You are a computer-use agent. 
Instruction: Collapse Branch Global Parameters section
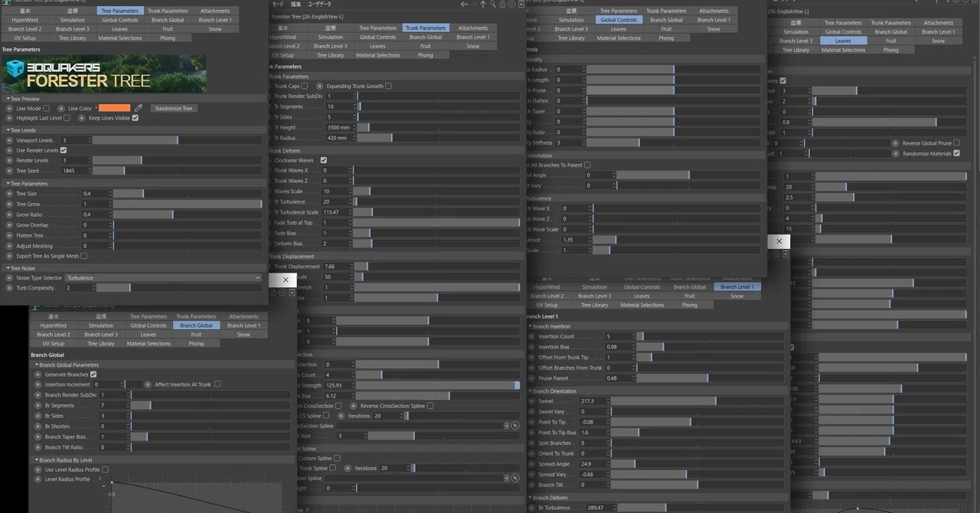35,364
